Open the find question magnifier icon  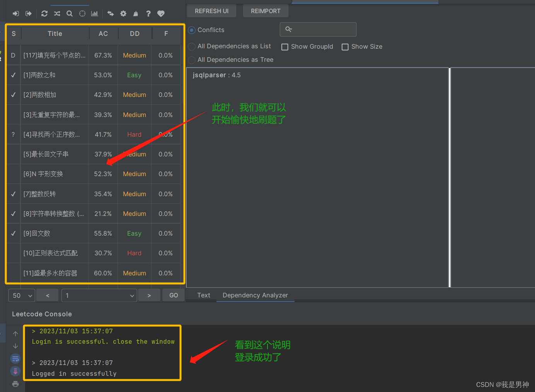pyautogui.click(x=70, y=14)
